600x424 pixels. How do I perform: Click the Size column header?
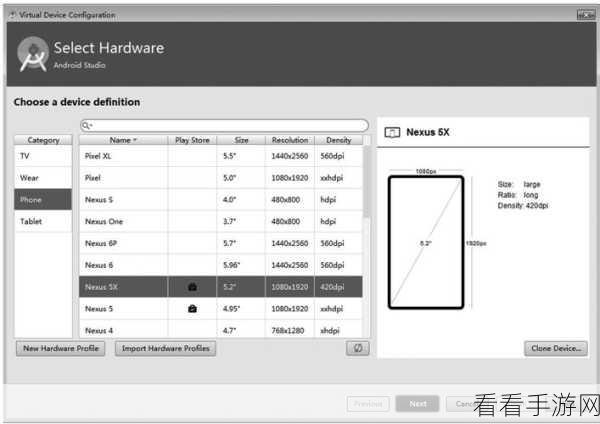[241, 140]
